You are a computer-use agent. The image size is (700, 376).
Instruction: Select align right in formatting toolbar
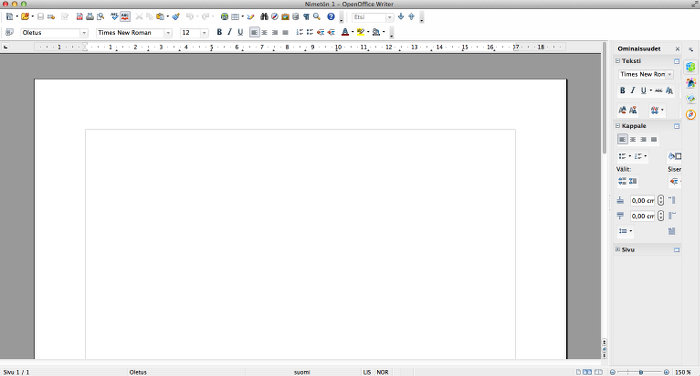coord(275,32)
